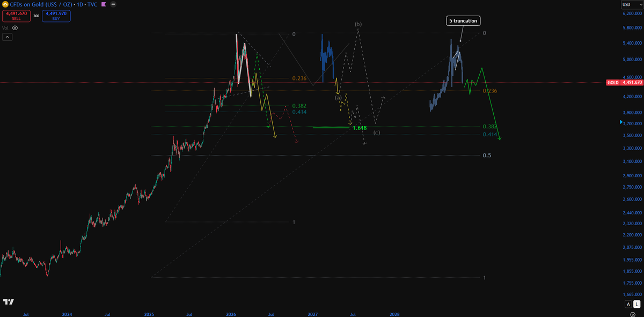
Task: Click the 2,320.000 price scale label
Action: pyautogui.click(x=632, y=224)
